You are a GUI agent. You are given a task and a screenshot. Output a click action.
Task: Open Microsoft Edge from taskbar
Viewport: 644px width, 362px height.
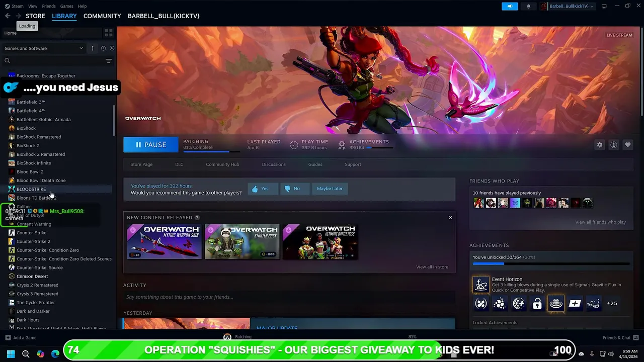tap(55, 353)
